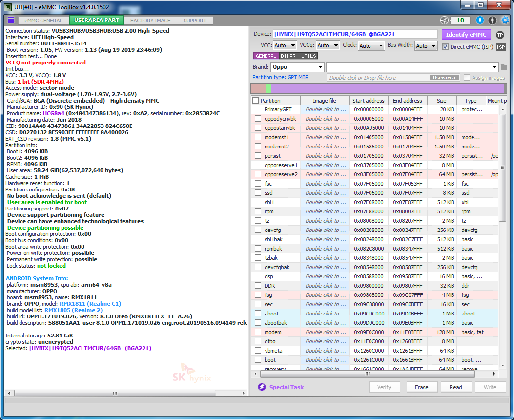
Task: Click the partition table vertical scrollbar
Action: click(x=502, y=167)
